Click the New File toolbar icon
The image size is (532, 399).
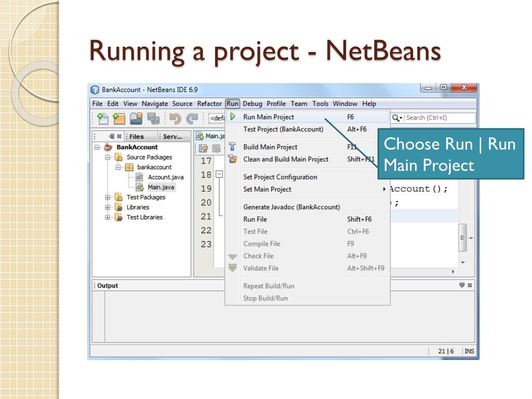tap(103, 118)
